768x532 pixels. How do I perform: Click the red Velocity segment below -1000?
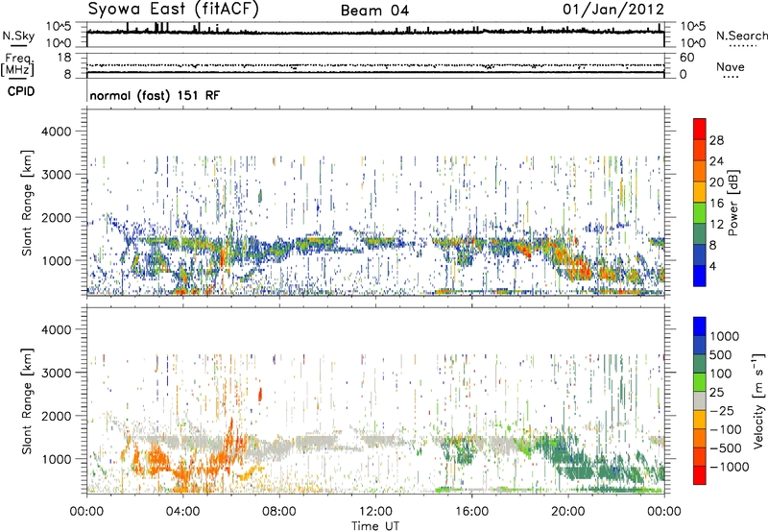[700, 475]
